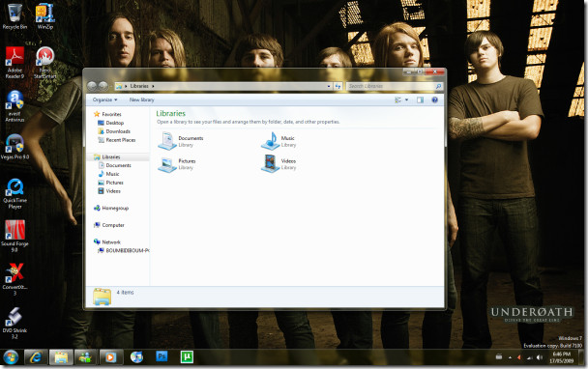Select Libraries in the navigation pane
Image resolution: width=588 pixels, height=369 pixels.
click(x=111, y=156)
